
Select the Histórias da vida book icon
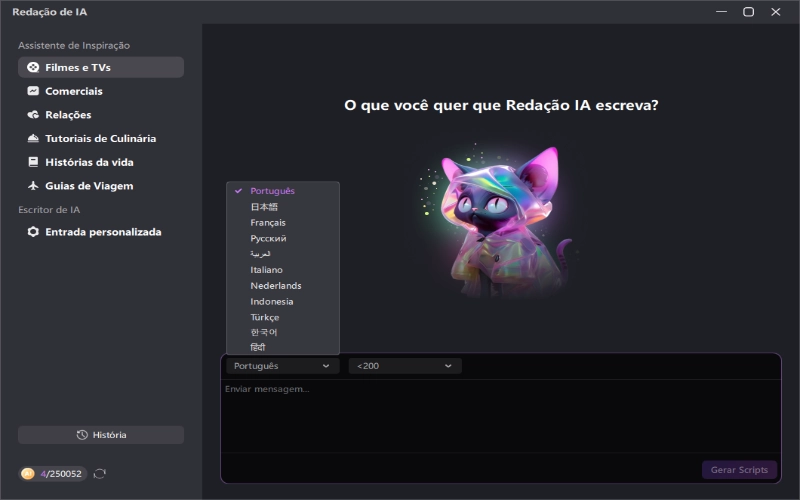[33, 162]
